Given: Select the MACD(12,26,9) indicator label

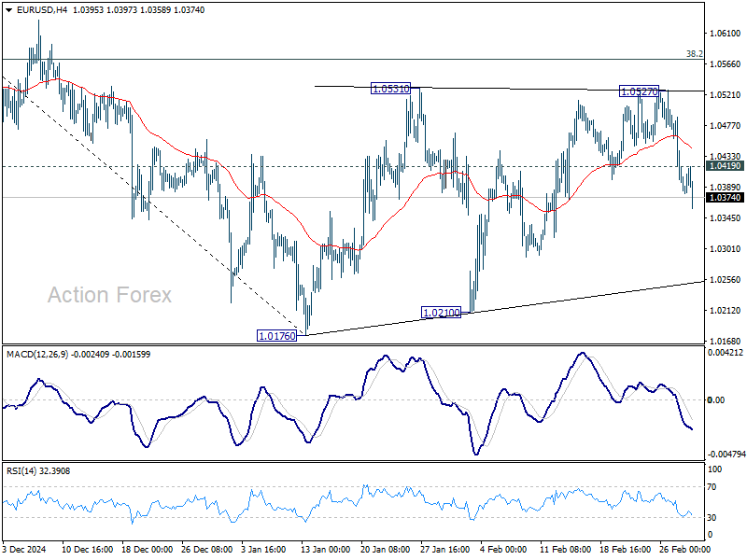Looking at the screenshot, I should pyautogui.click(x=52, y=355).
